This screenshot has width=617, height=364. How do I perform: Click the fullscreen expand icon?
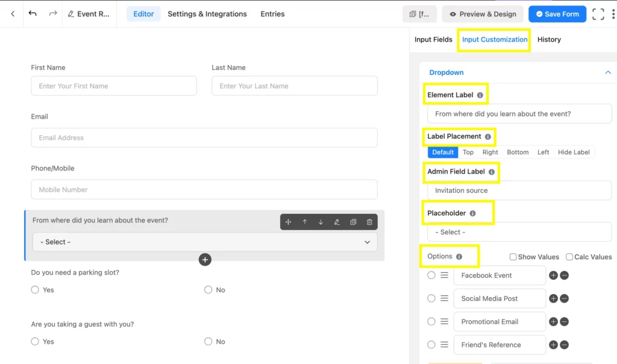click(598, 14)
